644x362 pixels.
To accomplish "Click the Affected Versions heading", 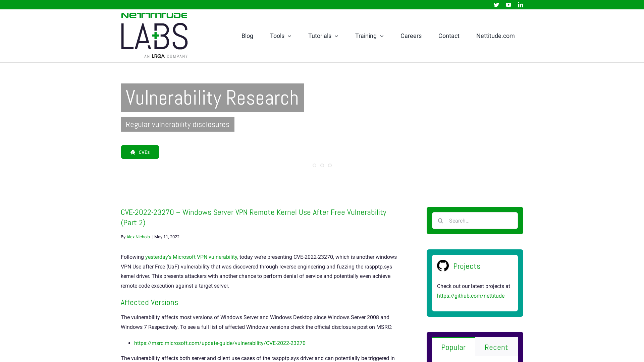I will [149, 302].
